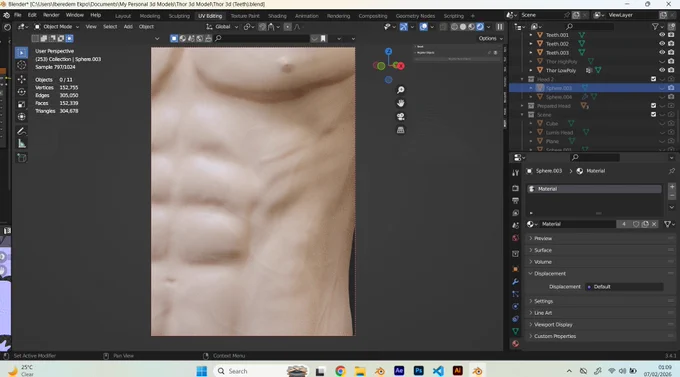This screenshot has width=680, height=377.
Task: Click the Windows Start button
Action: tap(202, 371)
